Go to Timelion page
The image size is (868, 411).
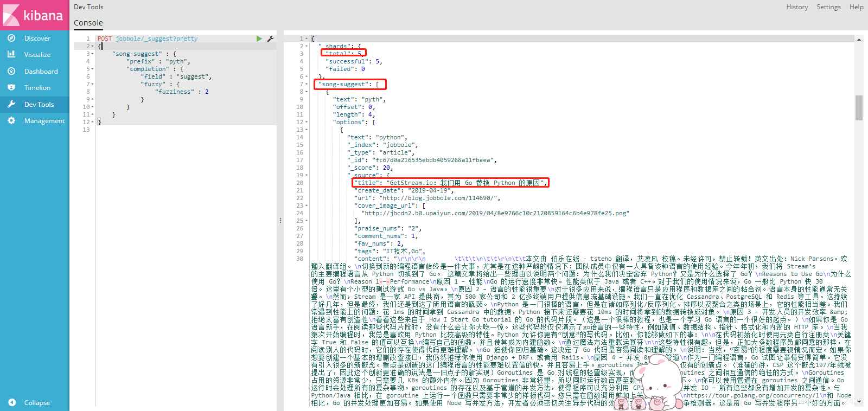[37, 88]
